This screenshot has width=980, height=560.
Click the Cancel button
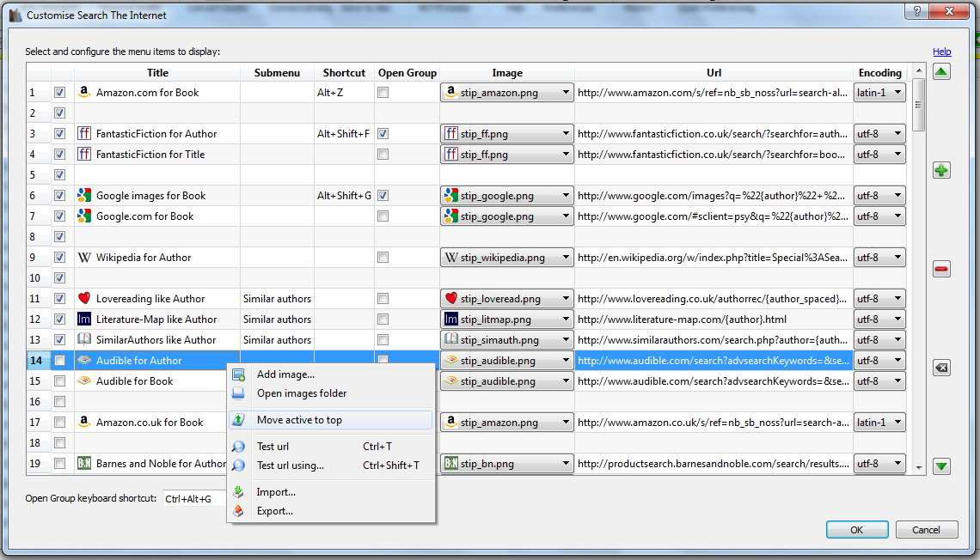pyautogui.click(x=926, y=529)
